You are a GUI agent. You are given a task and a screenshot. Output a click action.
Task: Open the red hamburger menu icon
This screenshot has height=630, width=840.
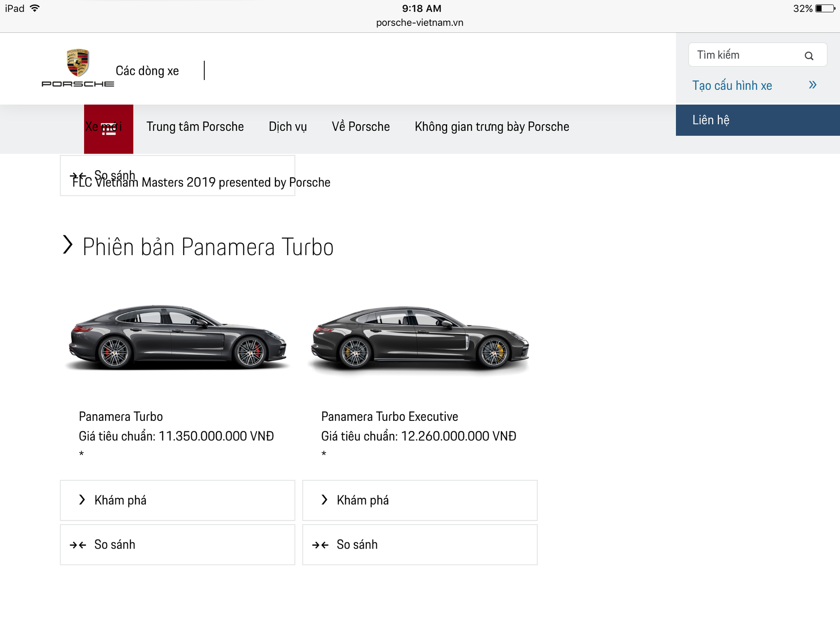tap(108, 129)
